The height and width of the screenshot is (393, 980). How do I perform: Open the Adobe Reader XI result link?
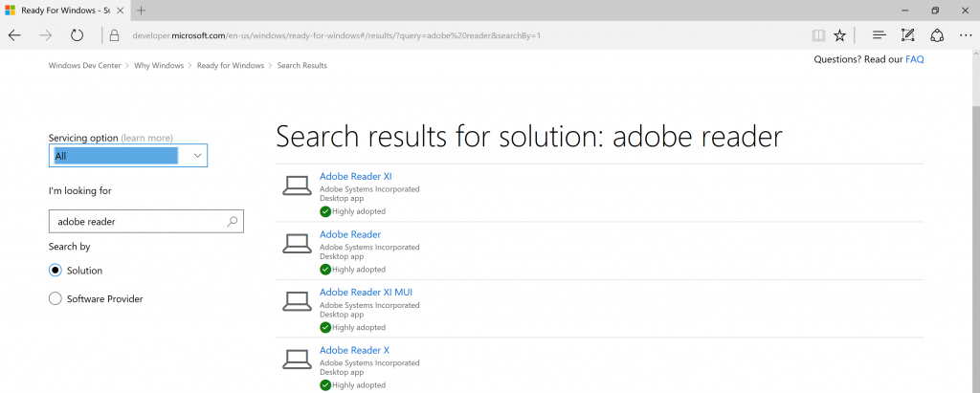point(356,176)
